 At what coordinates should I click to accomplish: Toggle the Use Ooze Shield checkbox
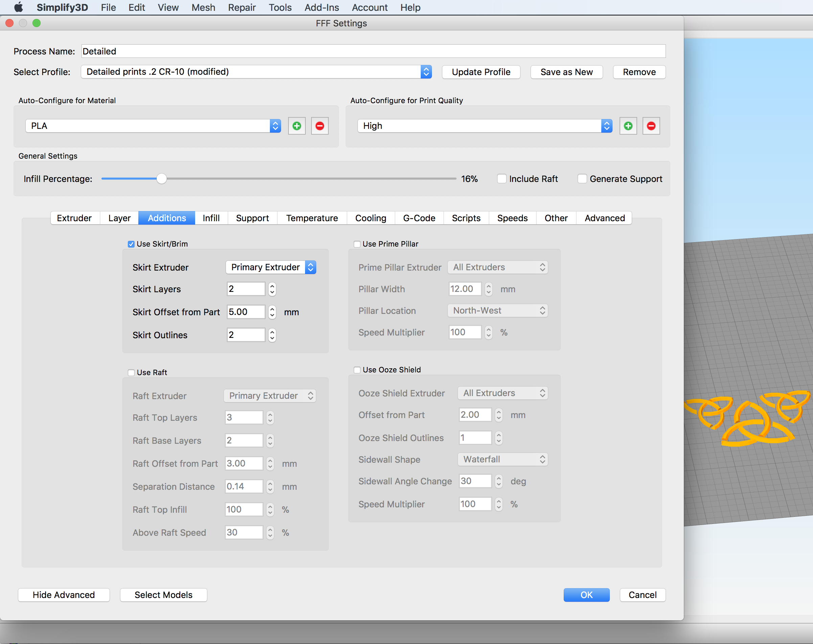(357, 370)
